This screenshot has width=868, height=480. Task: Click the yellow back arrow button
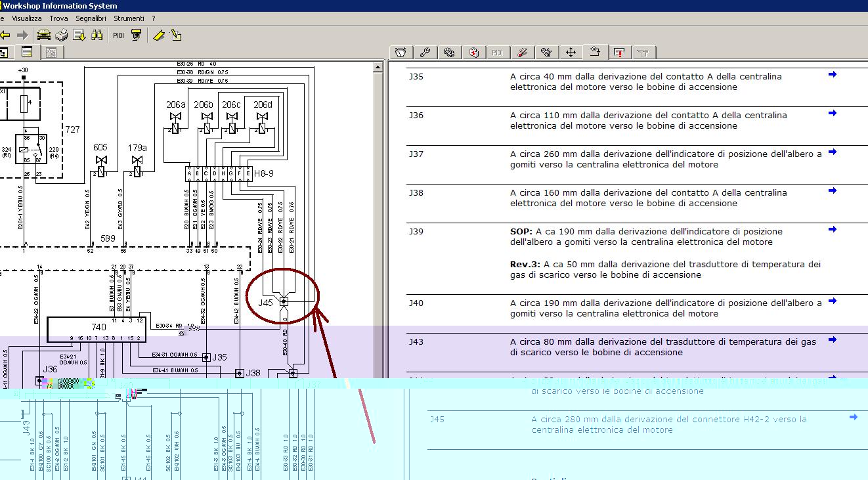coord(5,35)
